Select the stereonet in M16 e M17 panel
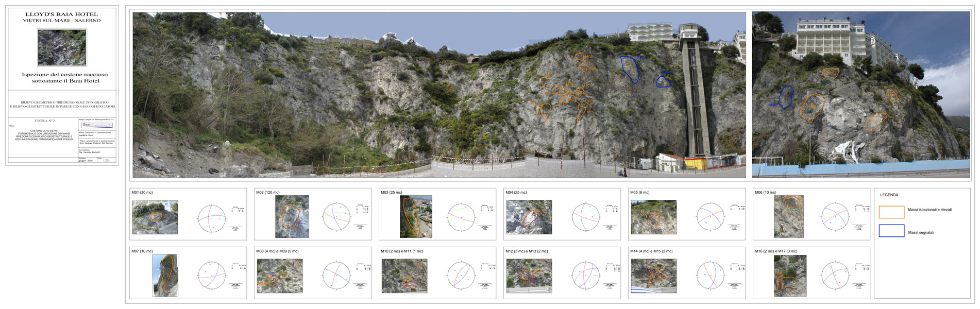 point(835,276)
